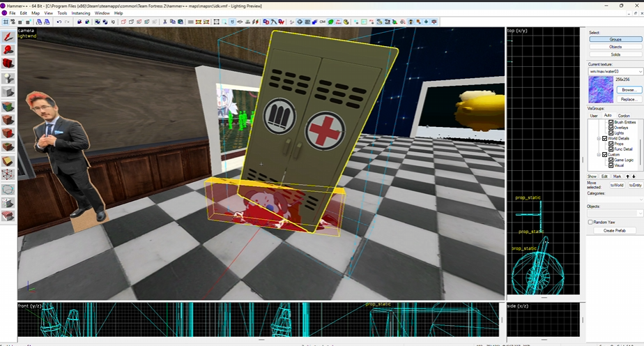Uncheck the Lights visgroup
The height and width of the screenshot is (346, 644).
[611, 133]
